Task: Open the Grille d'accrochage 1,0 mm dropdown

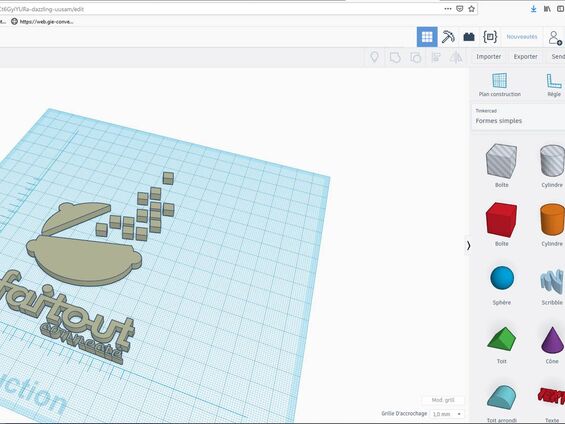Action: (447, 414)
